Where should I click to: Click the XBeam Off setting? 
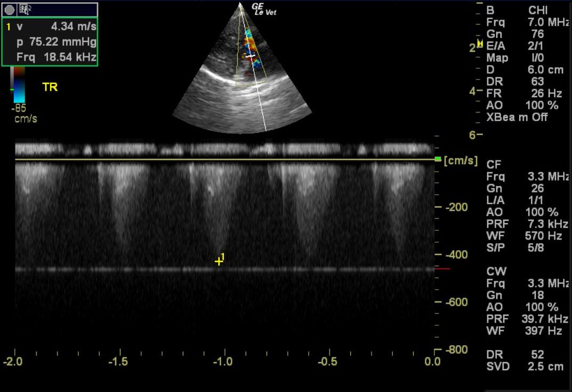pyautogui.click(x=517, y=117)
